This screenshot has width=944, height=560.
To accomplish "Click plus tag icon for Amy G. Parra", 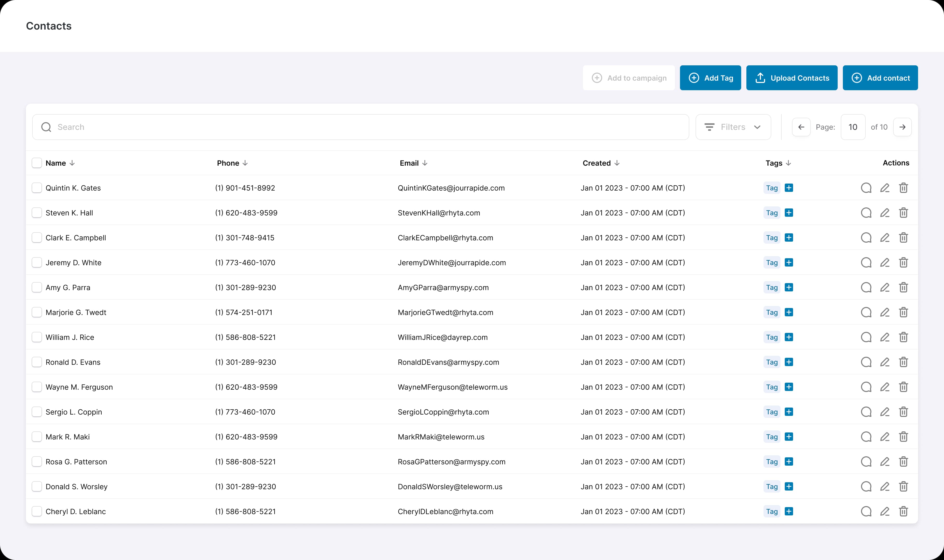I will pos(789,288).
